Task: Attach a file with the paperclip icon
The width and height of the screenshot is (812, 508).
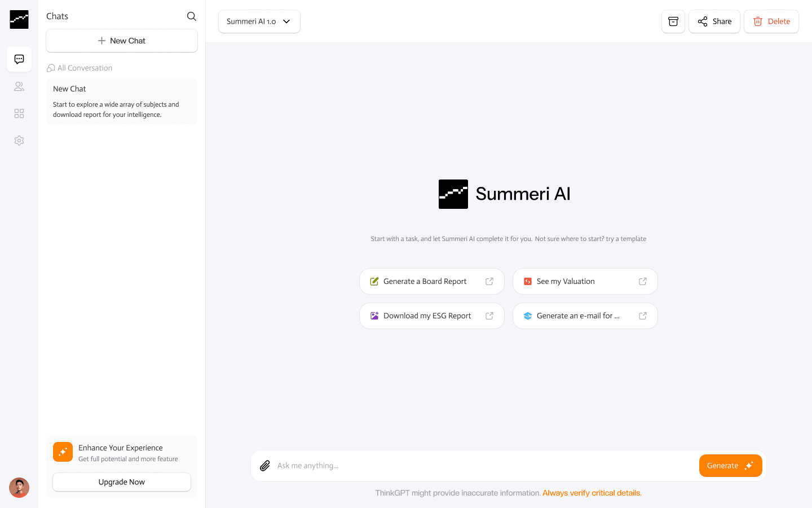Action: (x=265, y=466)
